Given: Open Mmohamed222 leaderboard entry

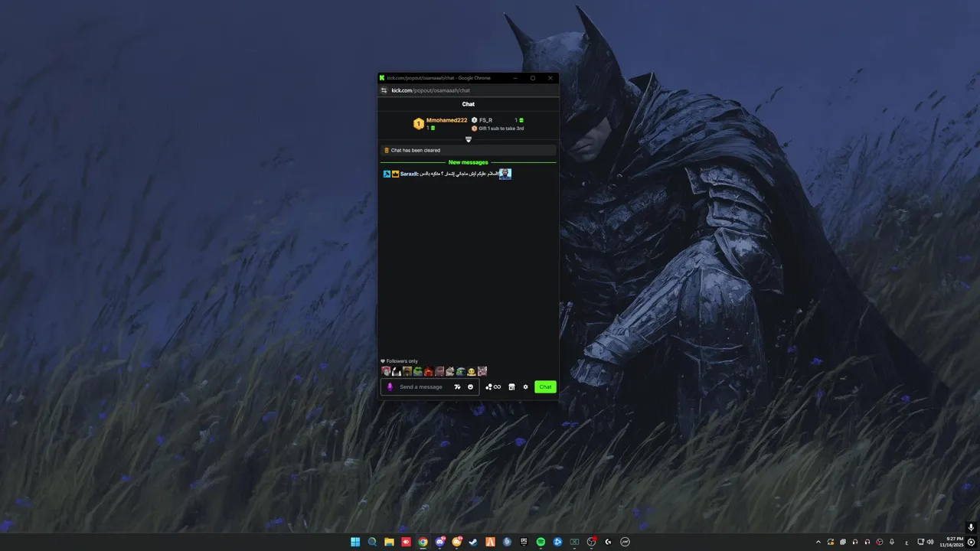Looking at the screenshot, I should tap(440, 123).
